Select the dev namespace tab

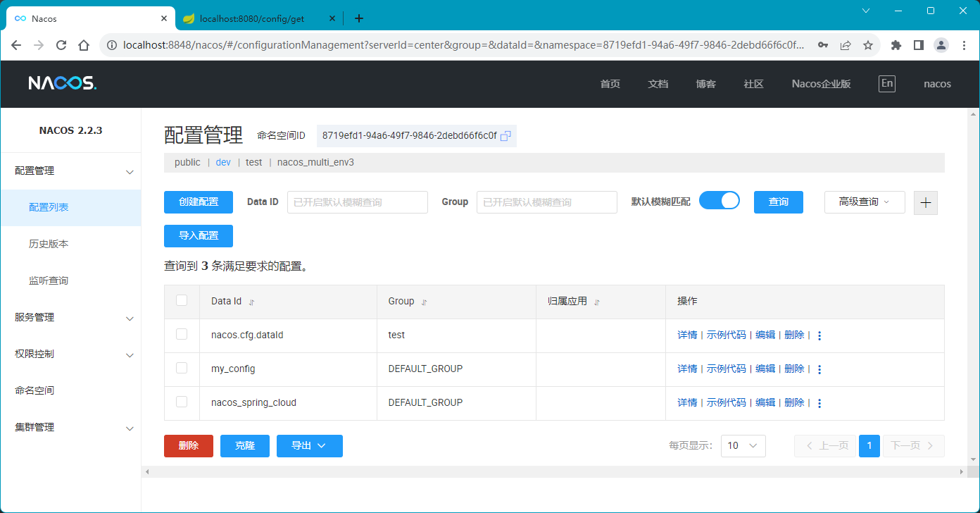point(223,163)
